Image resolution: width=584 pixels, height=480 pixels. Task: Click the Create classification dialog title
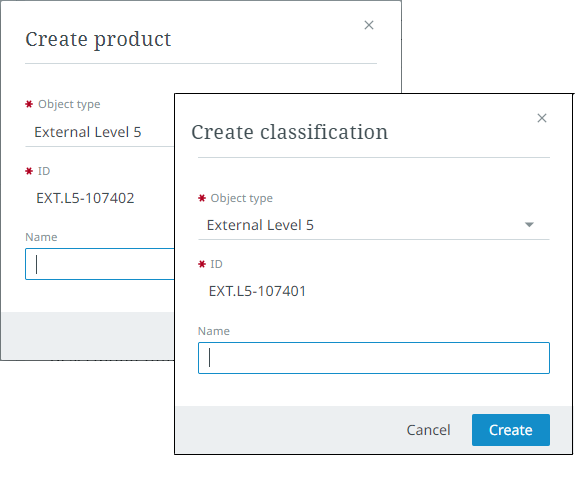289,132
